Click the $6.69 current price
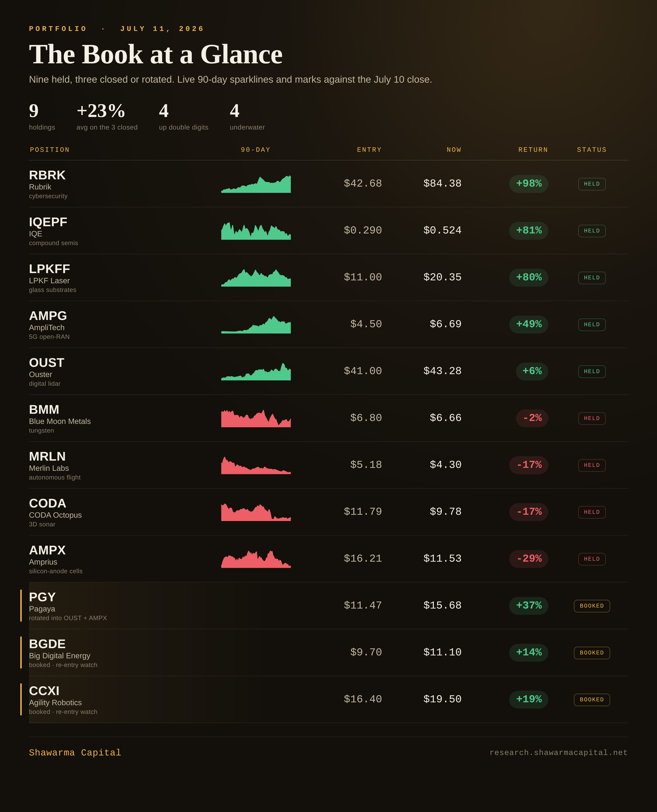The image size is (657, 812). click(445, 324)
